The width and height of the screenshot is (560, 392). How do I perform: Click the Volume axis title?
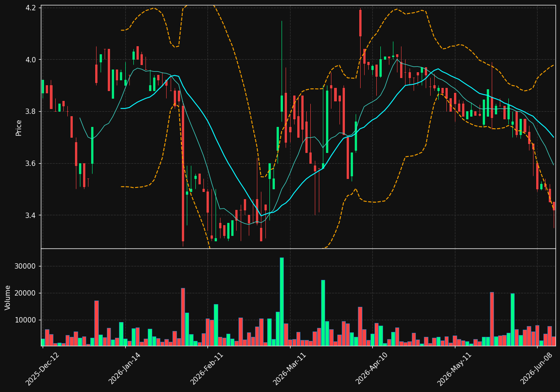coord(8,297)
